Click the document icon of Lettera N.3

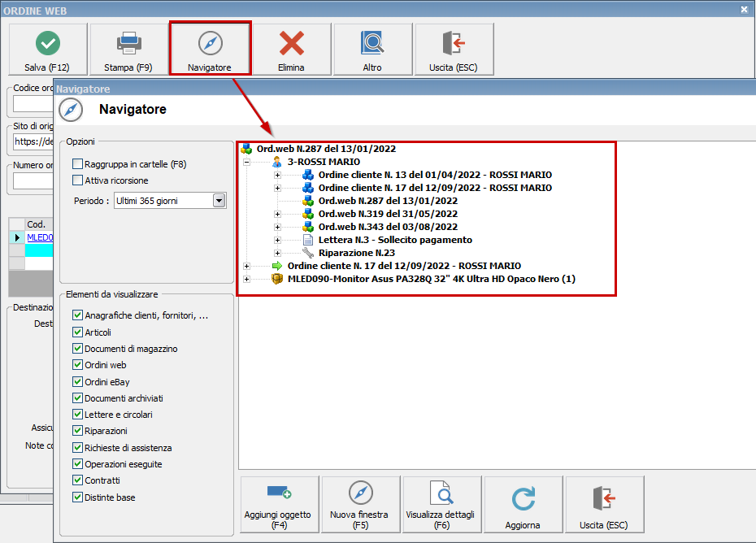tap(308, 240)
